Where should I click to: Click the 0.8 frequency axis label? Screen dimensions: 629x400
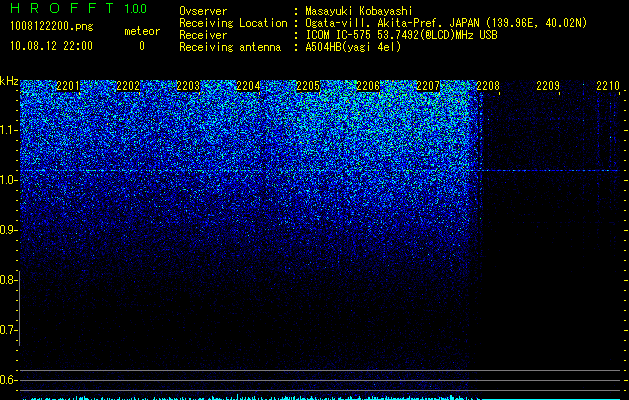8,280
